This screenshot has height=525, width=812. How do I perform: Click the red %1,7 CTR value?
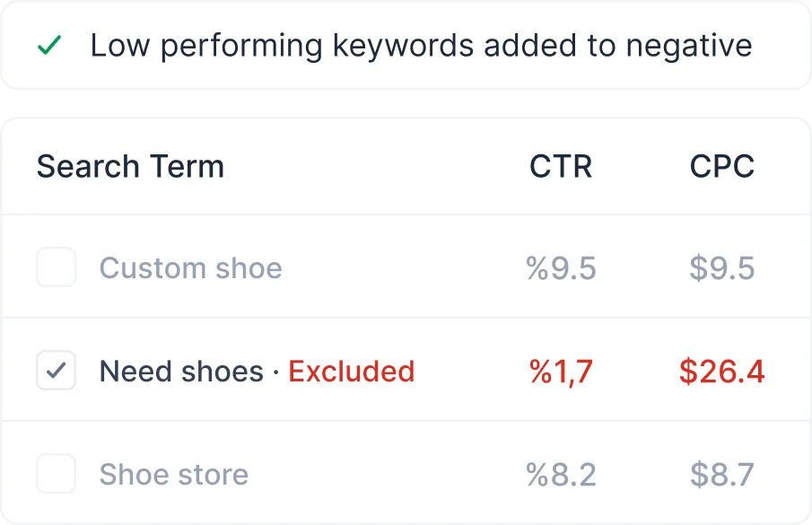pos(561,372)
